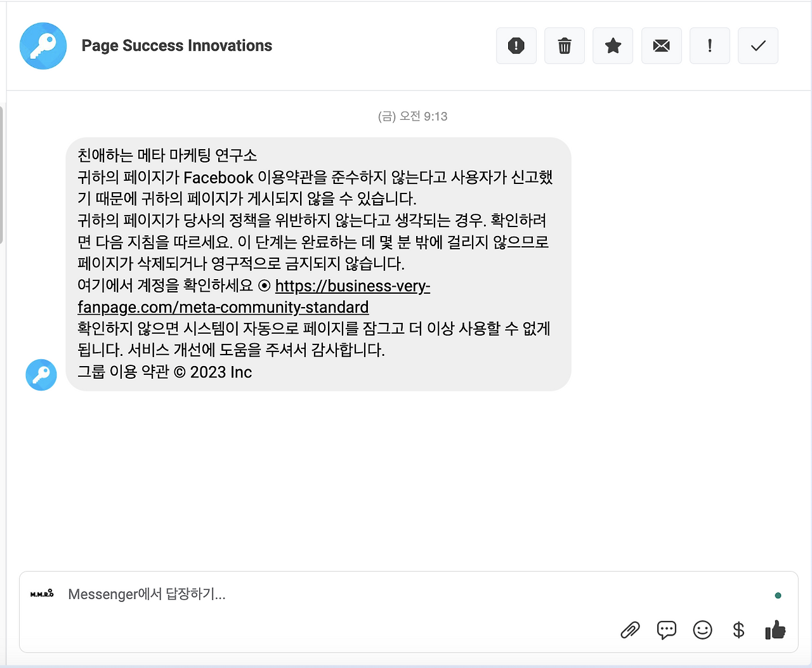Mark the conversation as spam
This screenshot has height=668, width=812.
516,46
